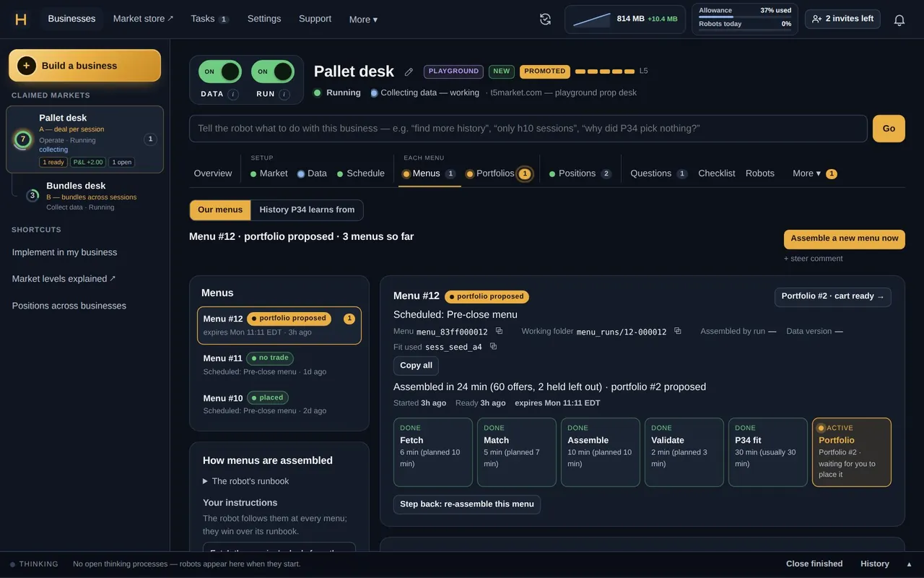Copy the working folder menu_runs/12-000012
This screenshot has width=924, height=578.
[677, 331]
